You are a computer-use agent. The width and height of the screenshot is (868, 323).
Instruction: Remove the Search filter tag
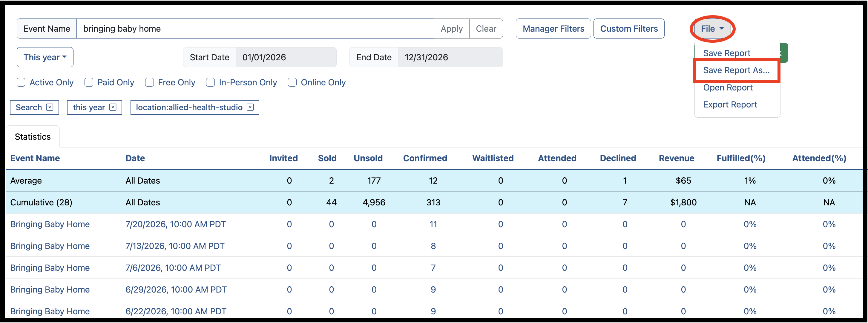point(50,107)
